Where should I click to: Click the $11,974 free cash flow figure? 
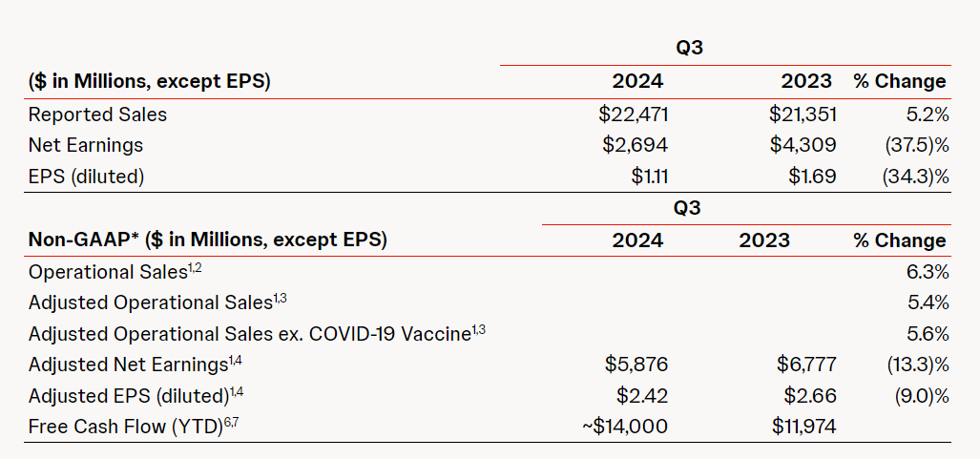[803, 427]
